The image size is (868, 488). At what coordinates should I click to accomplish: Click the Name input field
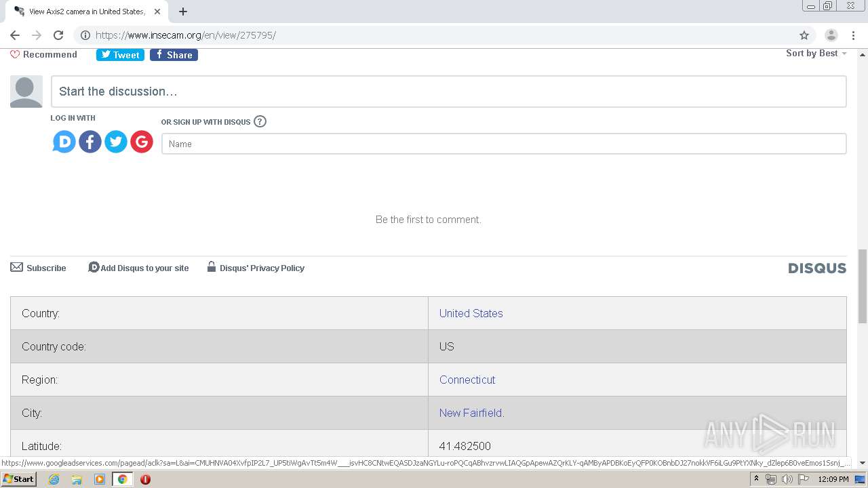pyautogui.click(x=504, y=144)
